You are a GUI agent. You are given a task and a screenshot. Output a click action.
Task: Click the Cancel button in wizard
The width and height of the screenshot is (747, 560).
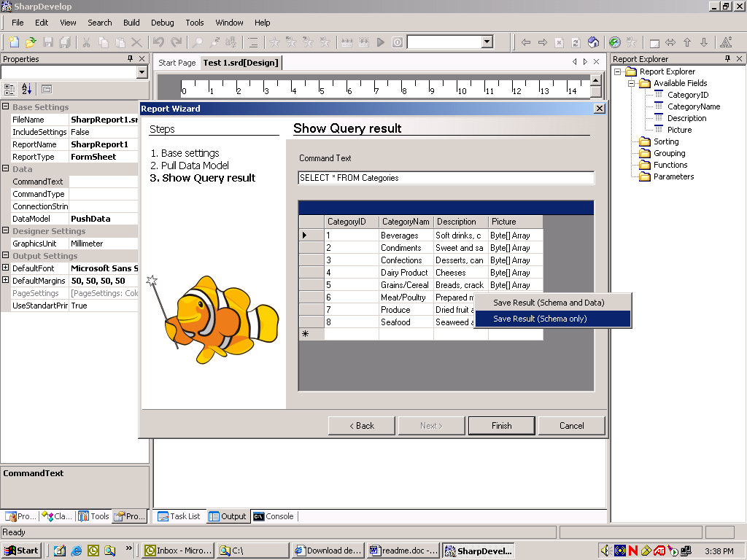pos(571,426)
